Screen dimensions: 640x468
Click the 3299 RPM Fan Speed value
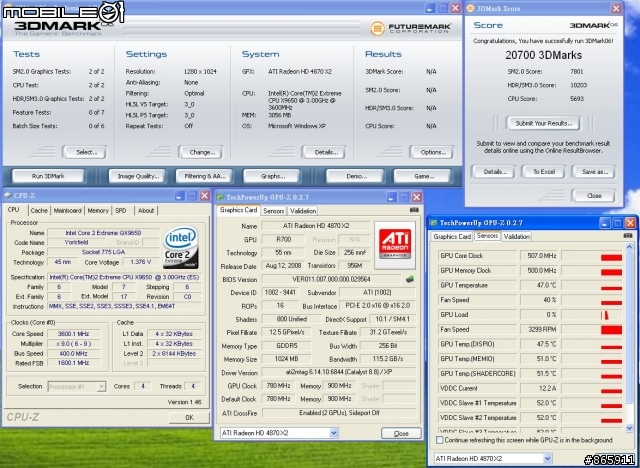[x=539, y=329]
